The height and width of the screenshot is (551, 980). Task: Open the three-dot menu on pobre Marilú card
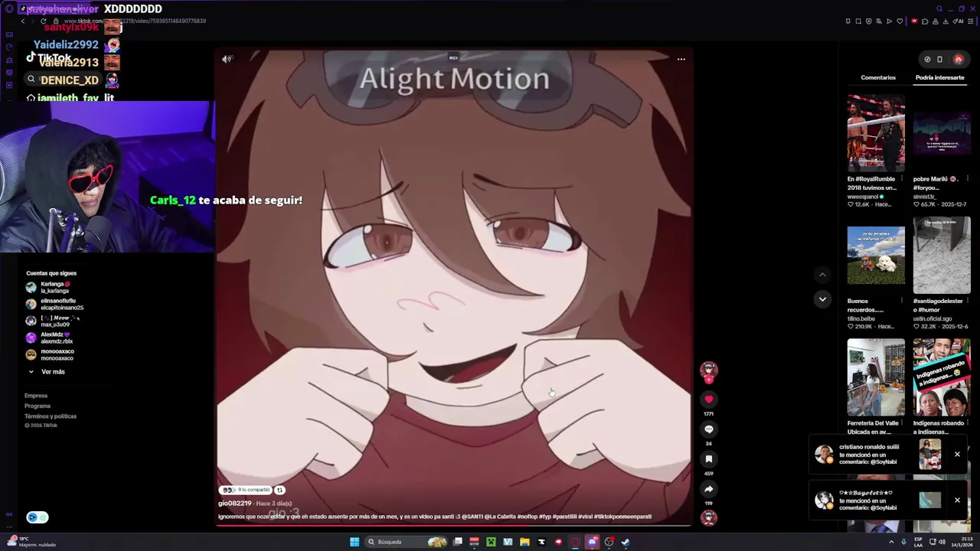(x=967, y=178)
